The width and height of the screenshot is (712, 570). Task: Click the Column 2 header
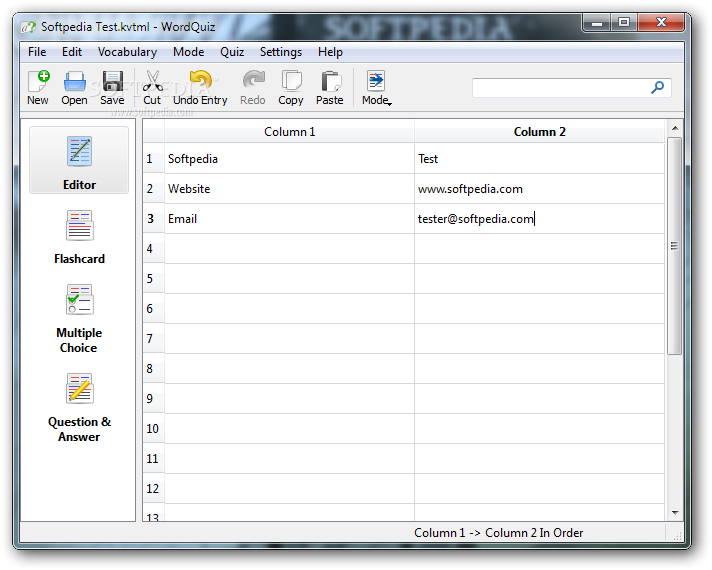click(x=539, y=132)
